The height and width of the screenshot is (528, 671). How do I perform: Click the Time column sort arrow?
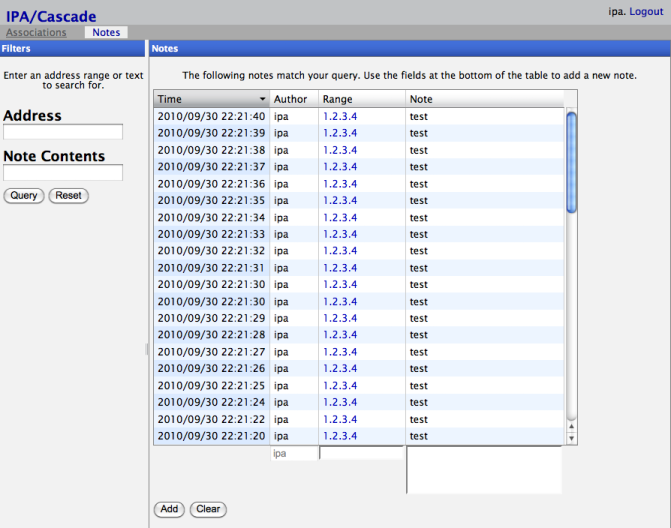tap(262, 100)
